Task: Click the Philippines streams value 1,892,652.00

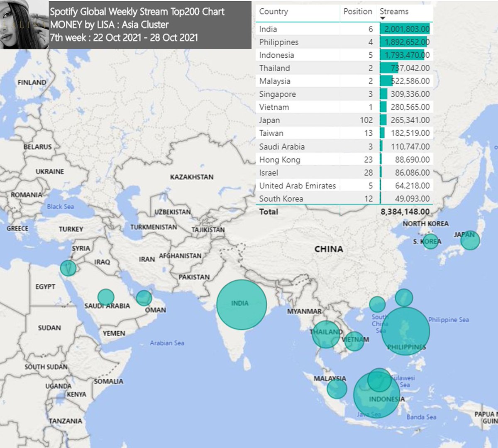Action: click(407, 42)
